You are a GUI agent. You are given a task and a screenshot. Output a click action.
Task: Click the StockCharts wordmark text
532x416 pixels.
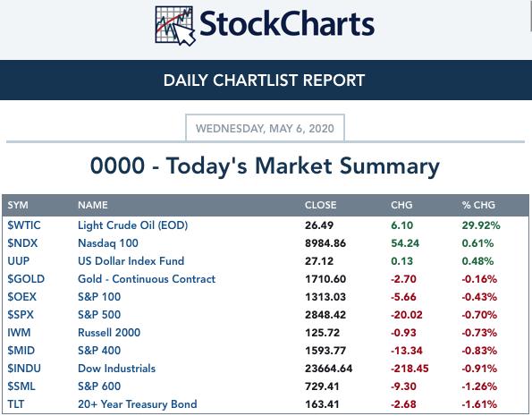pyautogui.click(x=287, y=24)
